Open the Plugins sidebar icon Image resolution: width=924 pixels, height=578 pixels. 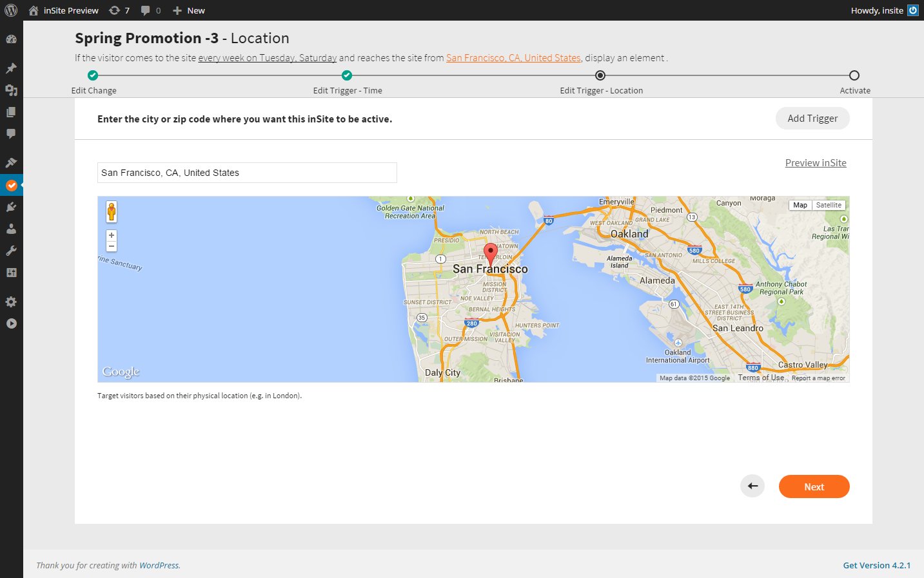11,207
